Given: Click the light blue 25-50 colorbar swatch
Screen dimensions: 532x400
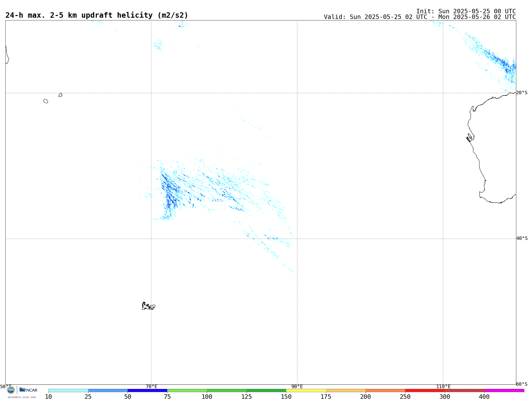Looking at the screenshot, I should point(108,390).
